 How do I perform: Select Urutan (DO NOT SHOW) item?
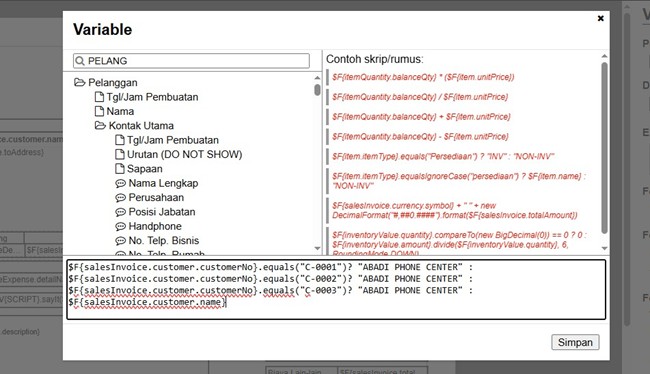184,154
